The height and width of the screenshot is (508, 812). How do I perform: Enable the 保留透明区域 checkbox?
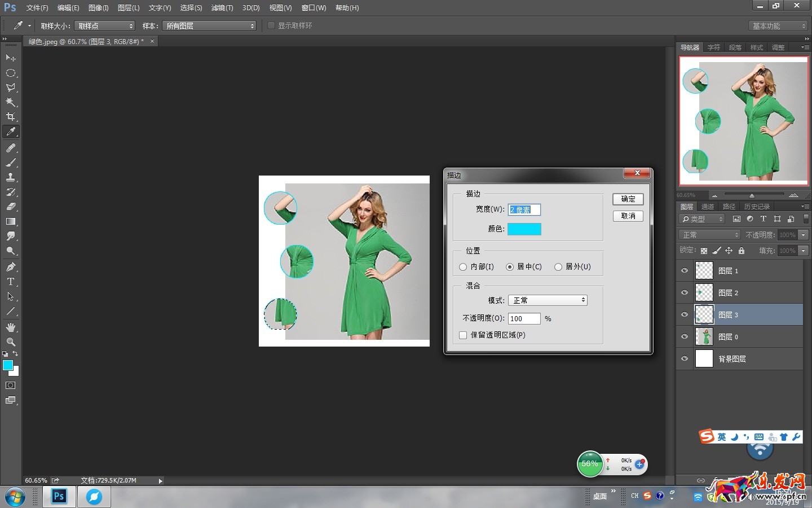tap(463, 335)
